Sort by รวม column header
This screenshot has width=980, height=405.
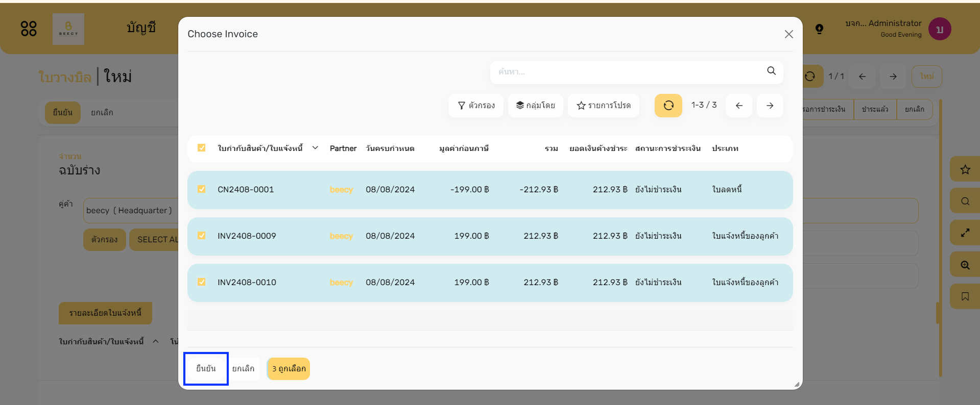tap(552, 148)
